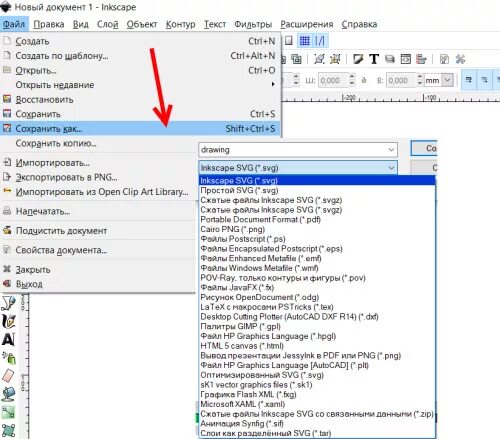The image size is (500, 439).
Task: Open the drawing filename dropdown arrow
Action: [x=391, y=150]
